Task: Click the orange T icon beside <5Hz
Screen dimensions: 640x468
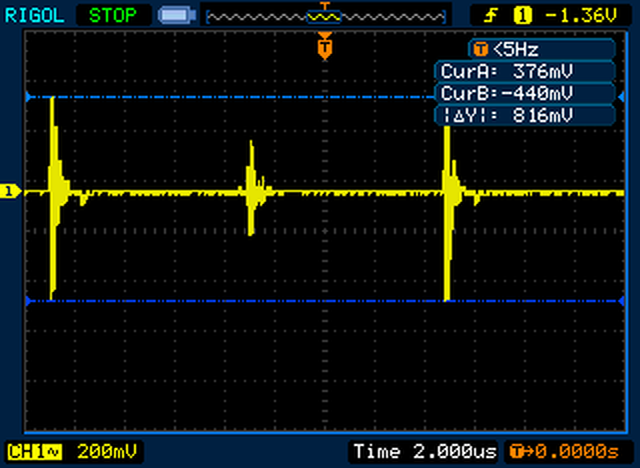Action: point(480,50)
